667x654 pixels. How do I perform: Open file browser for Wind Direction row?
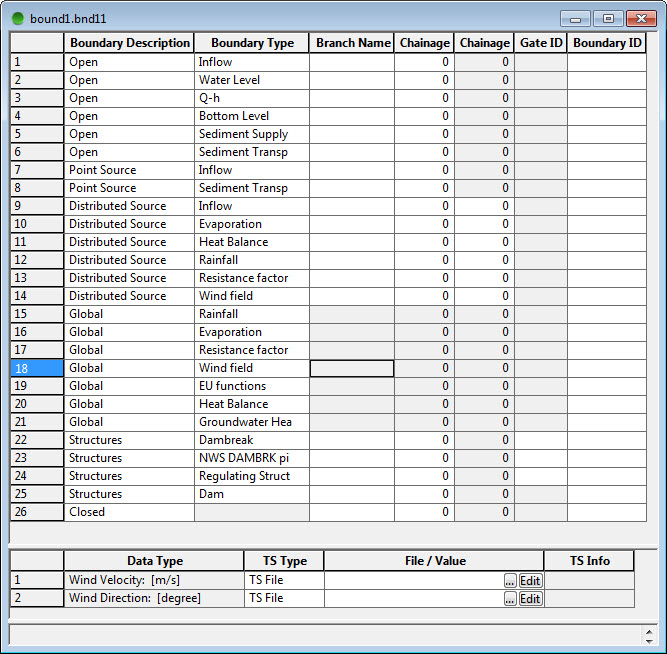point(510,598)
